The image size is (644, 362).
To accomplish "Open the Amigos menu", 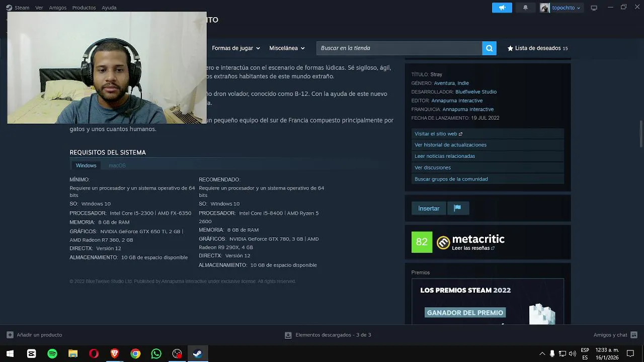I will [58, 8].
